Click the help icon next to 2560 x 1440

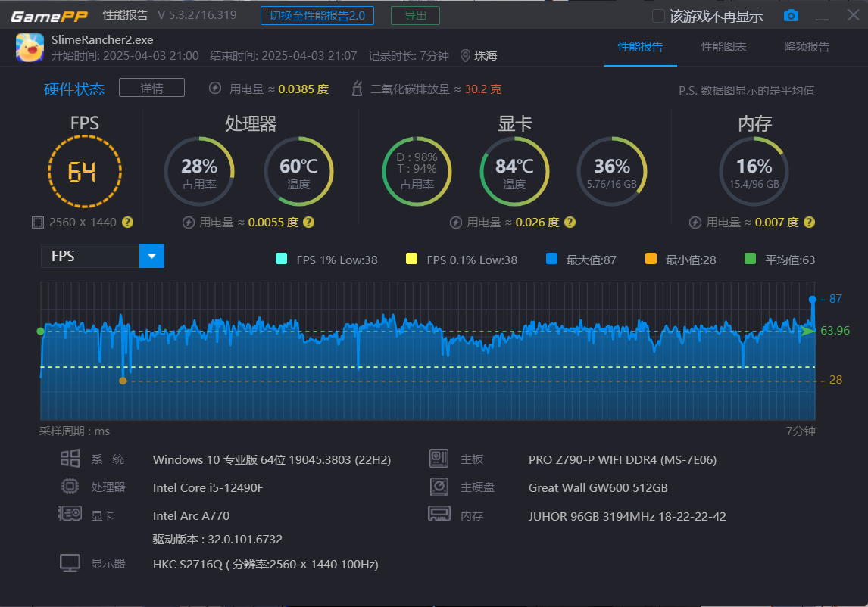[127, 223]
